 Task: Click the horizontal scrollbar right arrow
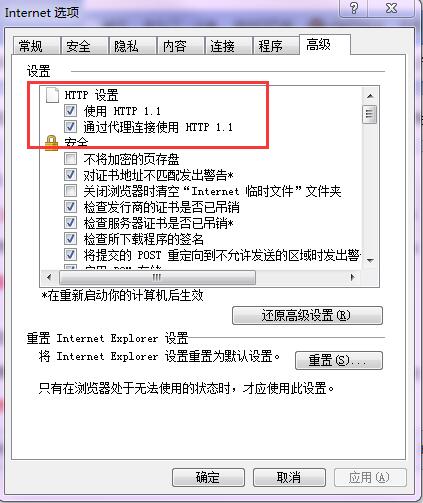point(352,277)
